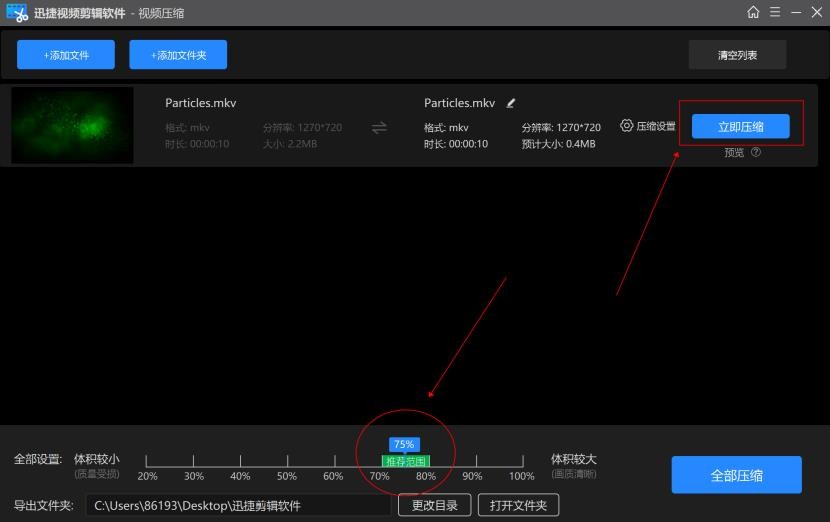Set compression slider to 100% mark
The width and height of the screenshot is (830, 522).
[x=521, y=462]
